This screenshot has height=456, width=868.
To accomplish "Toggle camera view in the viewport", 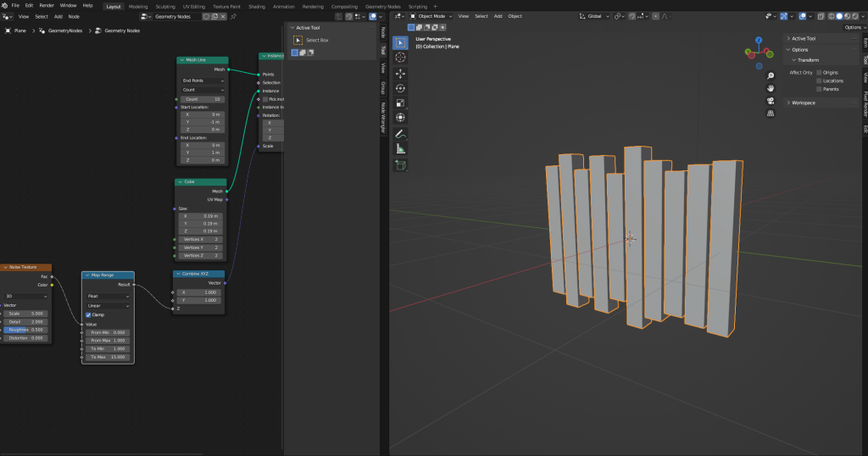I will click(x=771, y=100).
